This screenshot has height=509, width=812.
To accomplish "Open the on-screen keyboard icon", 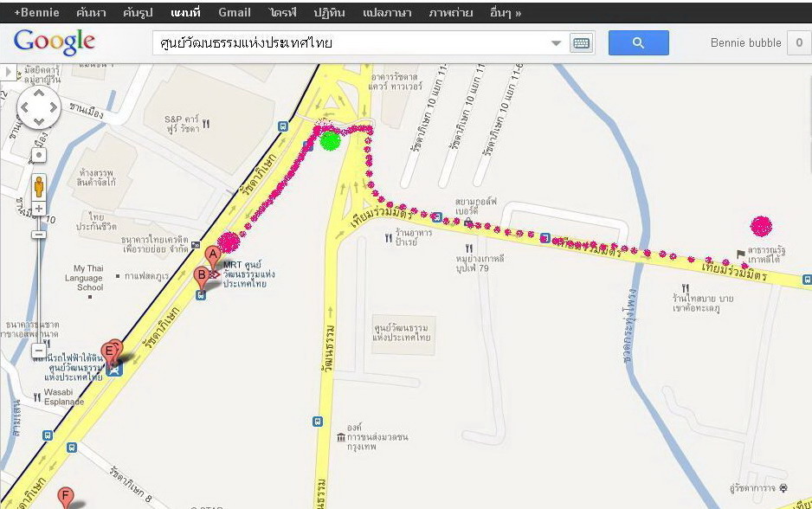I will click(x=581, y=43).
